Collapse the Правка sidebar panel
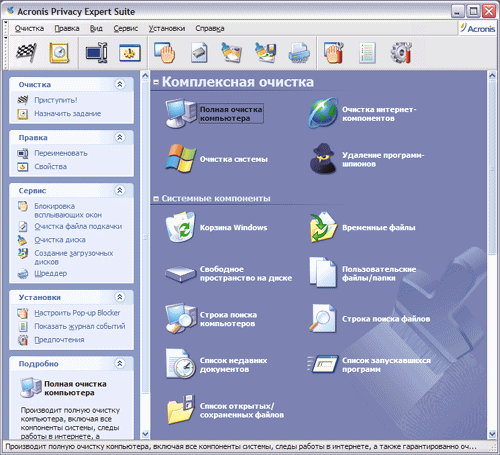 click(x=120, y=137)
